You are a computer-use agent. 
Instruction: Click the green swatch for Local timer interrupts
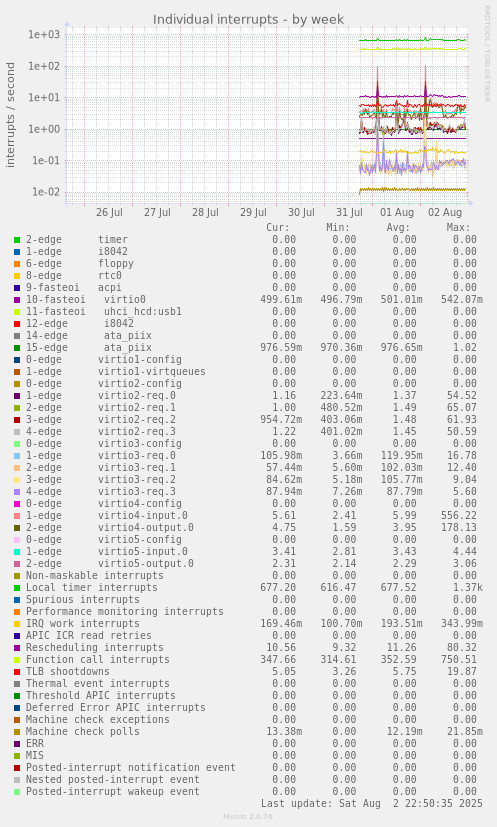coord(17,588)
